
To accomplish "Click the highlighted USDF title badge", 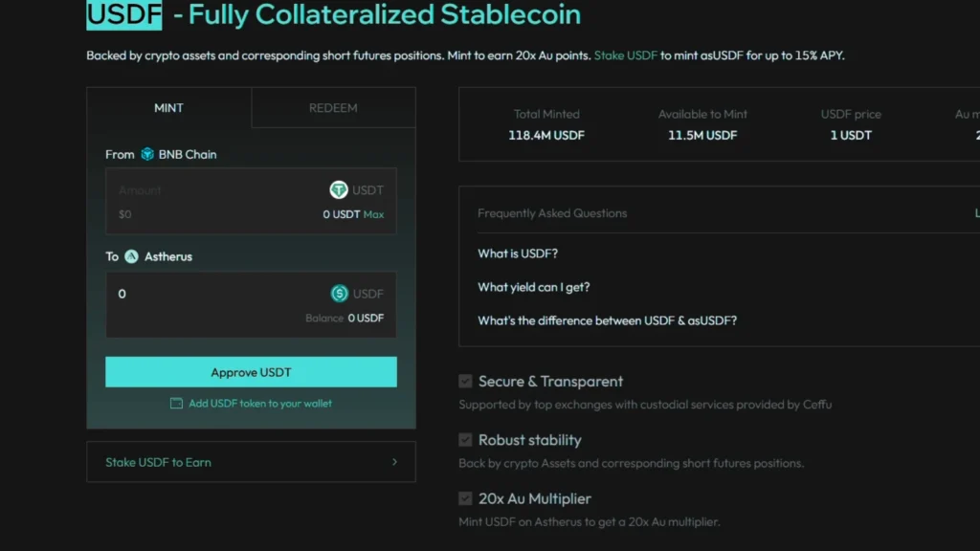I will 124,14.
